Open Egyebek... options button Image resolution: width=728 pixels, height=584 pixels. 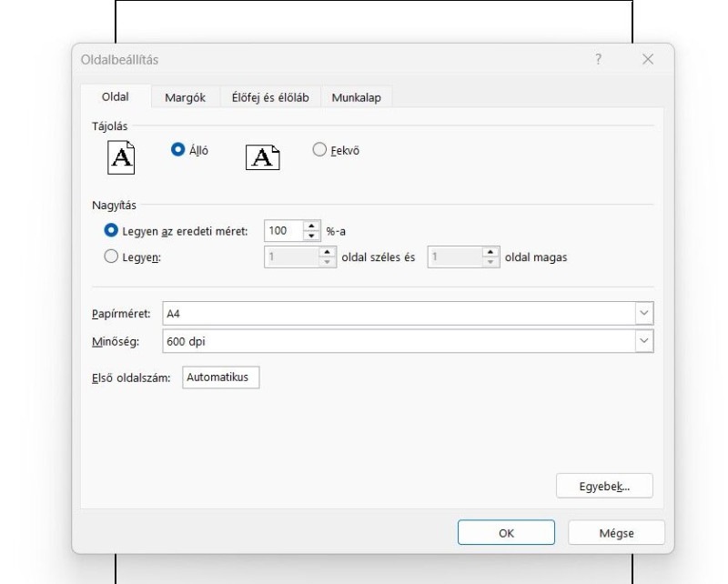pyautogui.click(x=604, y=486)
